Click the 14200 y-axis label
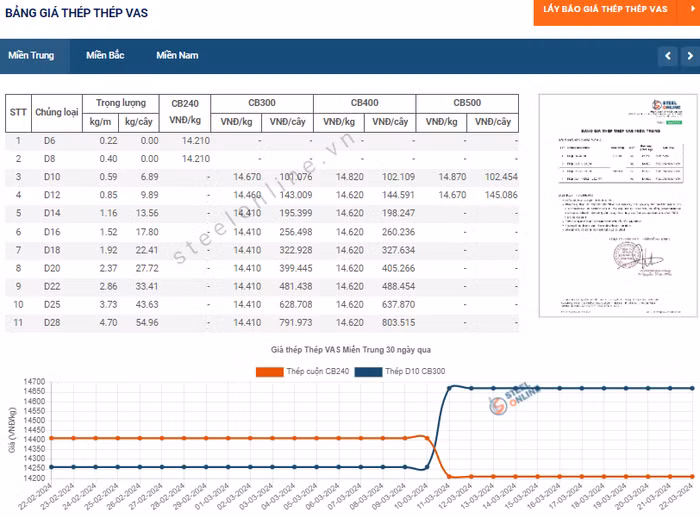This screenshot has width=700, height=518. coord(34,478)
